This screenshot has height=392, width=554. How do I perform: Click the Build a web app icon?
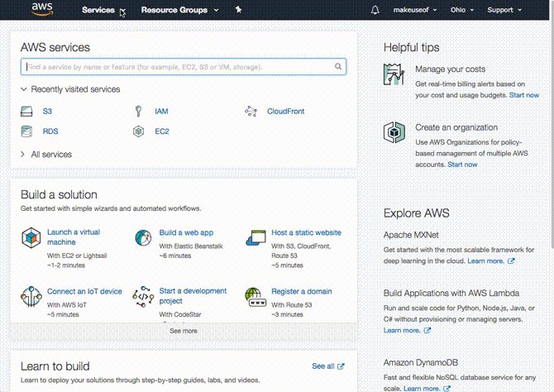pyautogui.click(x=144, y=238)
